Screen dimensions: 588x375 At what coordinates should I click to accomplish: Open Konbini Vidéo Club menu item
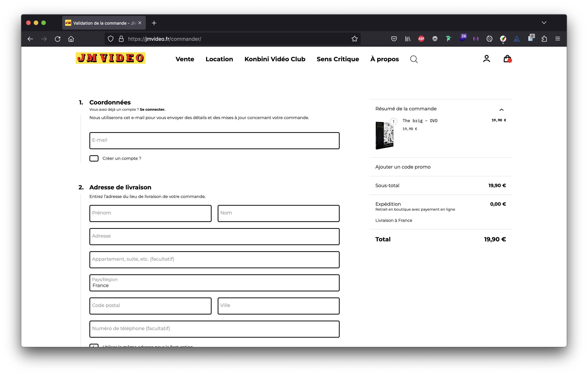coord(275,59)
